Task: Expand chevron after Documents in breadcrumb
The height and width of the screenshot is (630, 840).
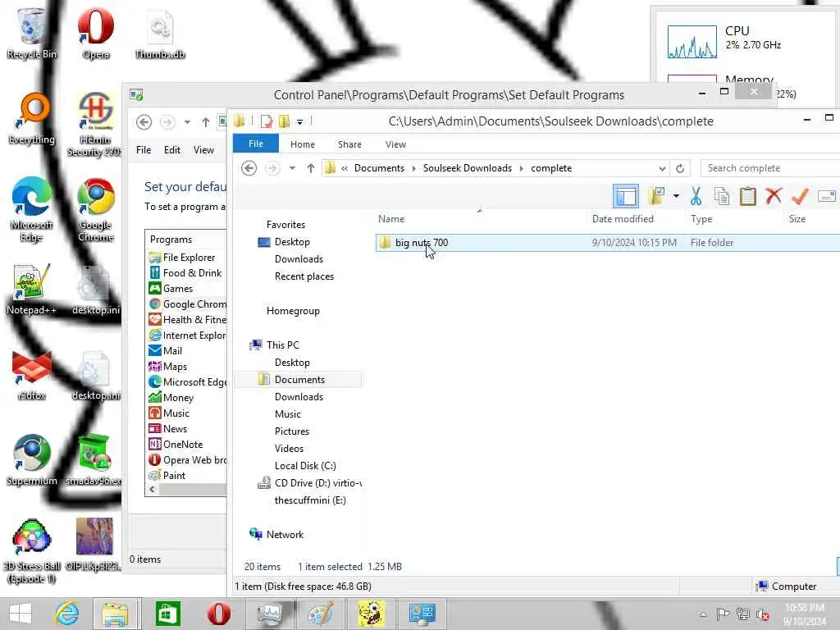Action: coord(413,168)
